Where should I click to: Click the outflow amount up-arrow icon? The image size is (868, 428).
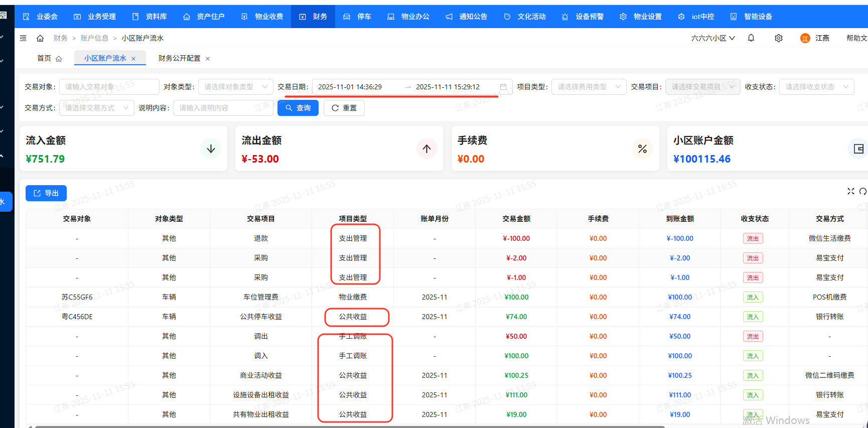(426, 149)
